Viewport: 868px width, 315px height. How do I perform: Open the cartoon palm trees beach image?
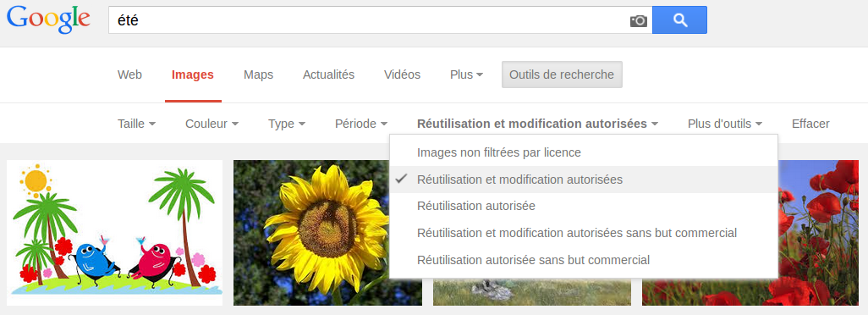[114, 233]
